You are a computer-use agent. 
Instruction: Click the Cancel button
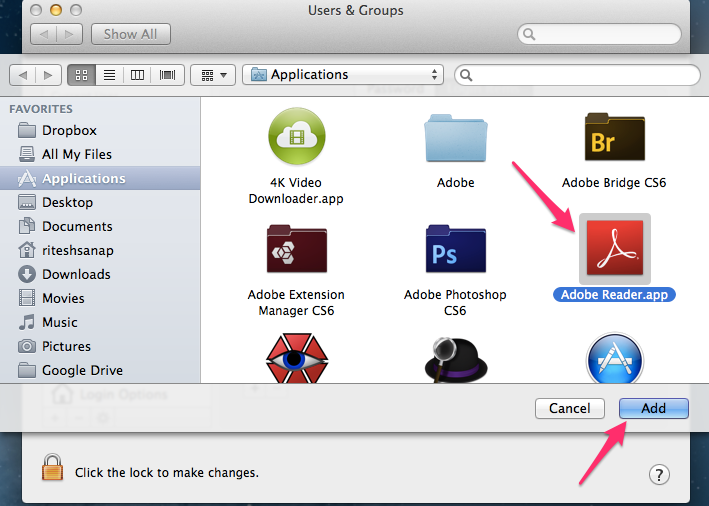pos(570,408)
